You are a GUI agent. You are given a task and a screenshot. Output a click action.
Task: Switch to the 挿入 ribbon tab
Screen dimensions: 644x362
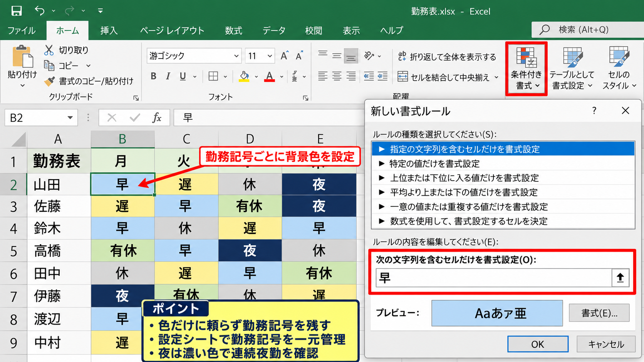[x=109, y=30]
